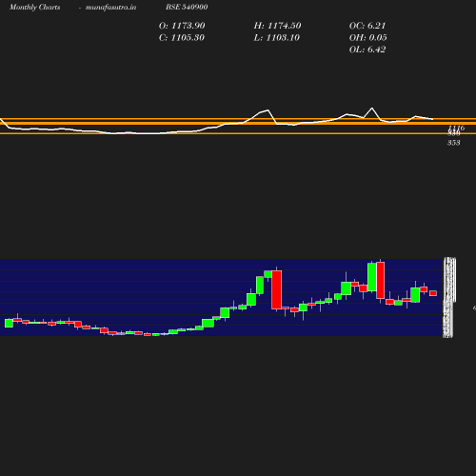The height and width of the screenshot is (476, 476).
Task: Click the open price 'O: 1173.90'
Action: click(x=182, y=26)
